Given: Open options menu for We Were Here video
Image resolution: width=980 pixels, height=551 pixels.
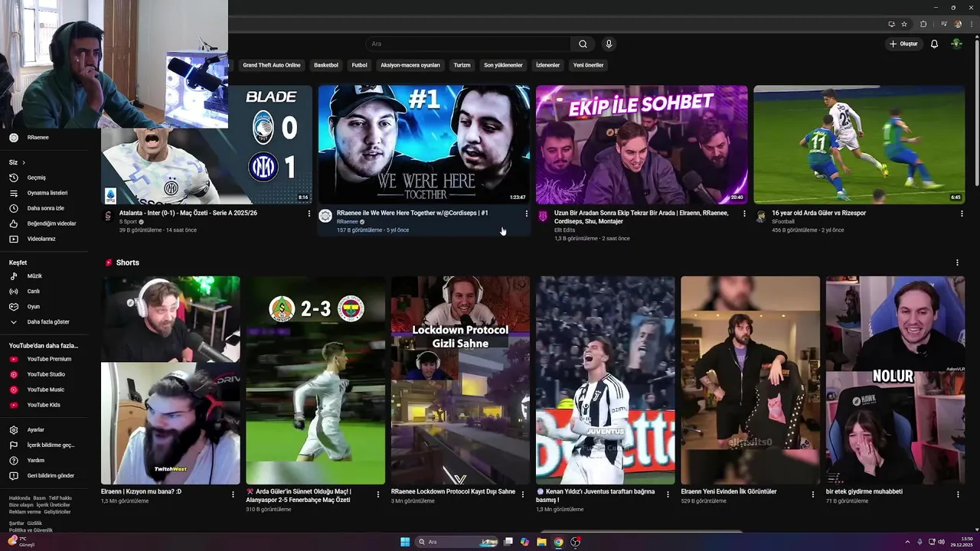Looking at the screenshot, I should pyautogui.click(x=527, y=214).
